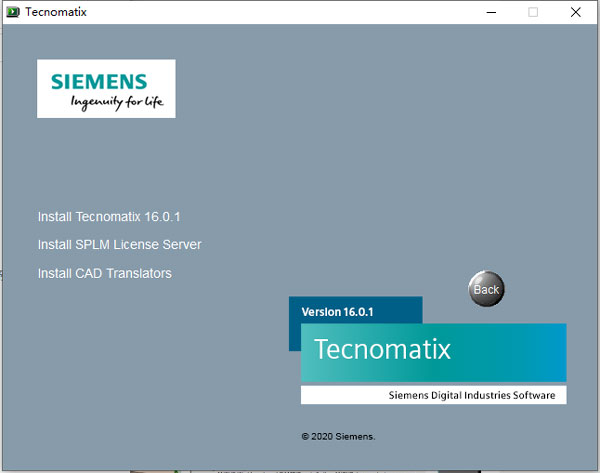Click the grayed-out maximize button

533,12
